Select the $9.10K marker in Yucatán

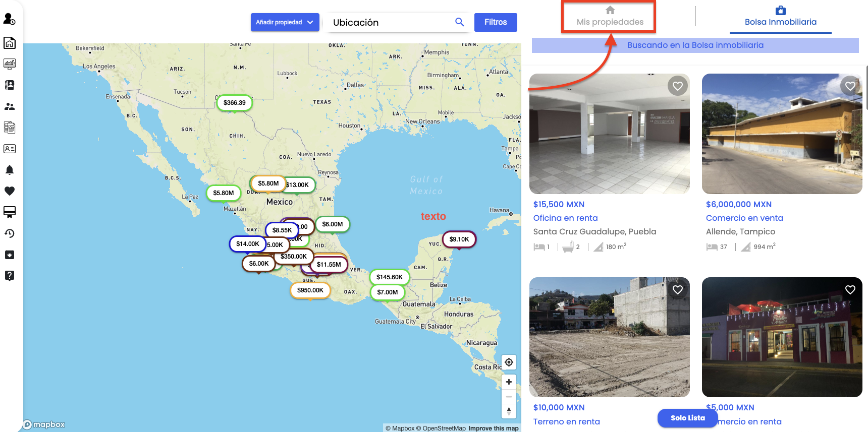pos(459,239)
